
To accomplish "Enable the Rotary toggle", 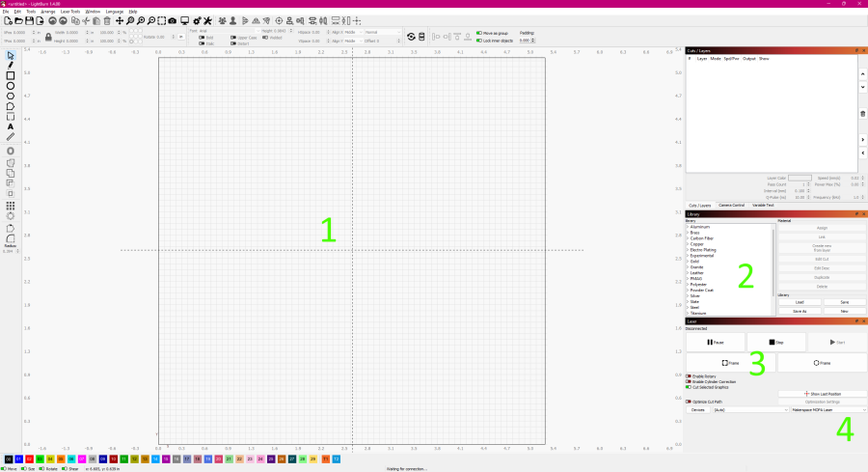I will point(689,375).
